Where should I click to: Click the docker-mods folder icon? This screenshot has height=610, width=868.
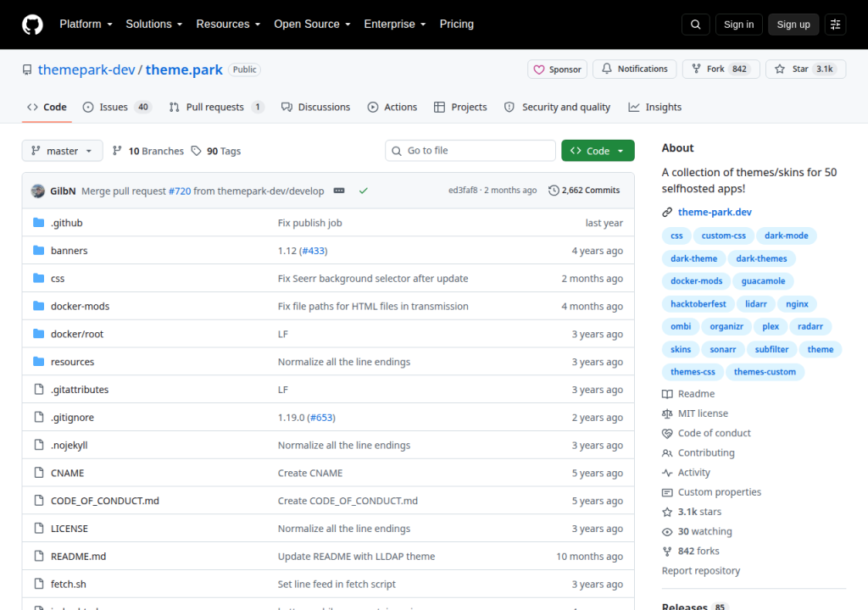[38, 306]
